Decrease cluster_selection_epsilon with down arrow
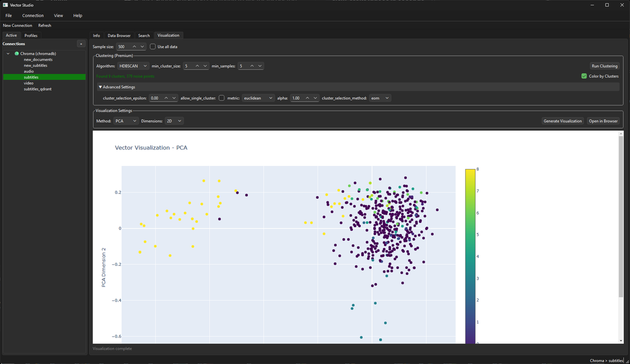This screenshot has height=364, width=630. 174,98
